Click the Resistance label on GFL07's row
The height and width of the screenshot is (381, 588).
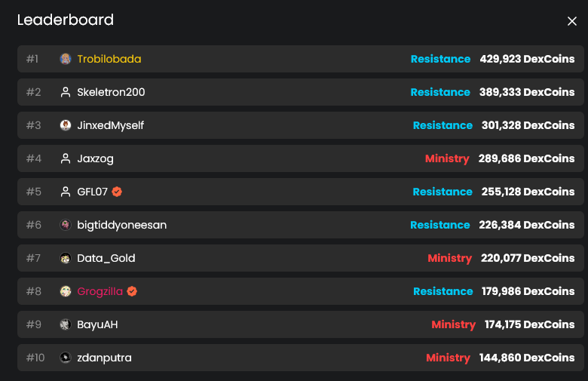443,192
